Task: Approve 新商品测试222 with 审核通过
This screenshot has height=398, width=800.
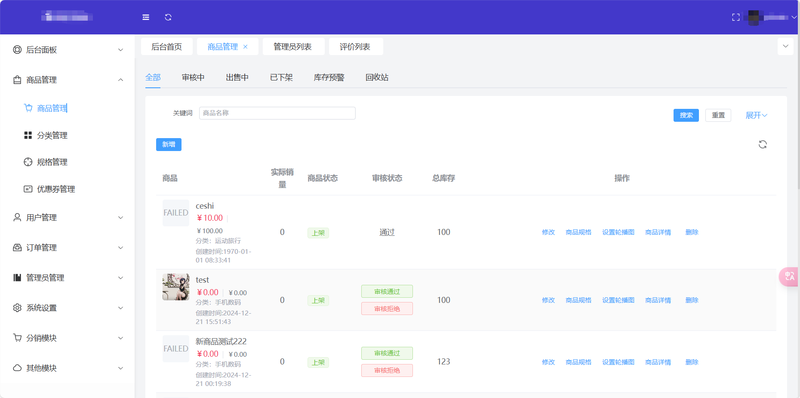Action: [387, 353]
